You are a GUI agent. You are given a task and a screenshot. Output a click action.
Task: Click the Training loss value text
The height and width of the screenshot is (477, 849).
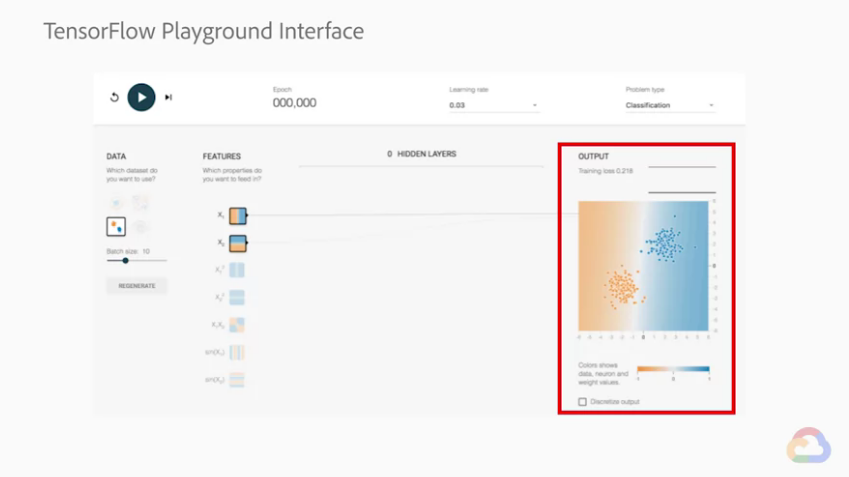(x=605, y=171)
